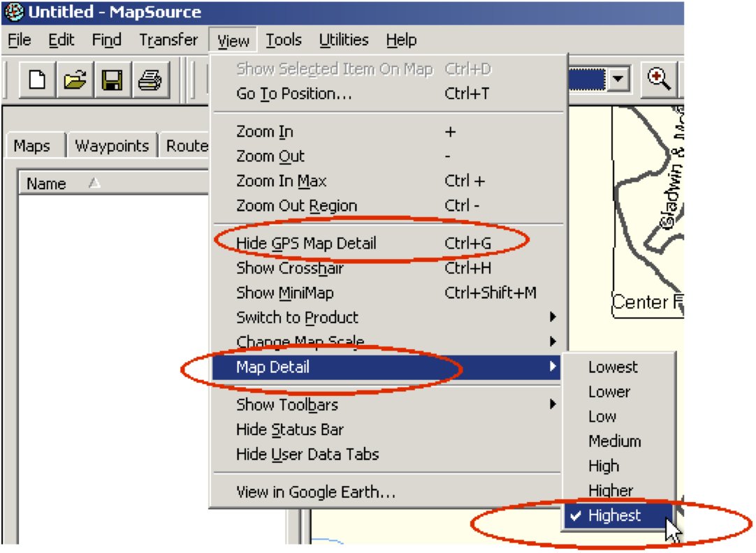Close the open View menu
This screenshot has height=553, width=756.
pyautogui.click(x=233, y=40)
